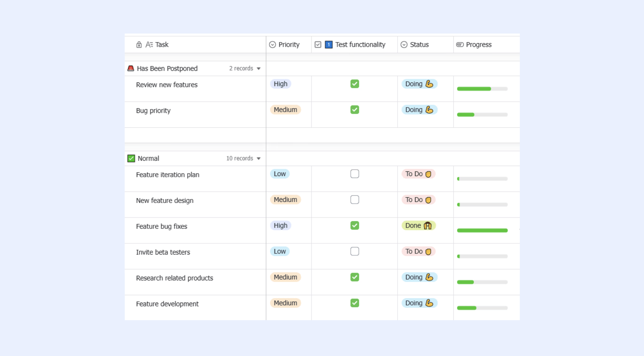644x356 pixels.
Task: Click the Progress column field-type icon
Action: pos(460,45)
